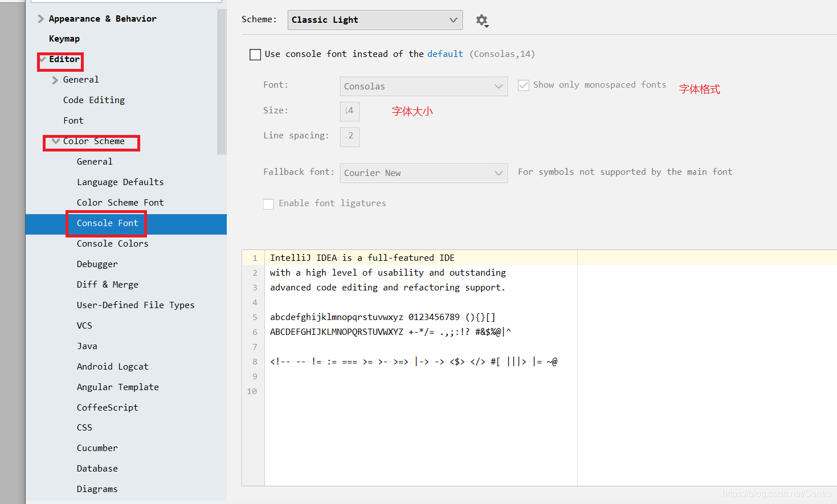This screenshot has width=837, height=504.
Task: Open User-Defined File Types settings
Action: coord(136,305)
